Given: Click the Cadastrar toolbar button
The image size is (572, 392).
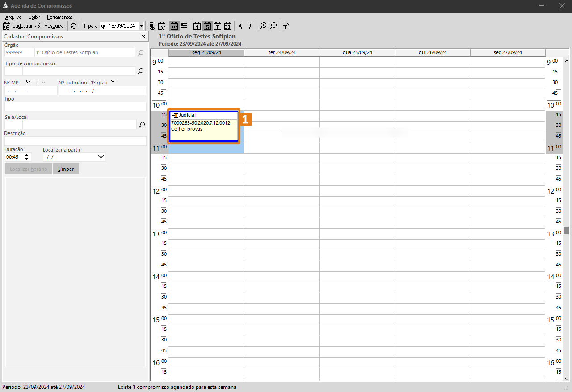Looking at the screenshot, I should (18, 26).
